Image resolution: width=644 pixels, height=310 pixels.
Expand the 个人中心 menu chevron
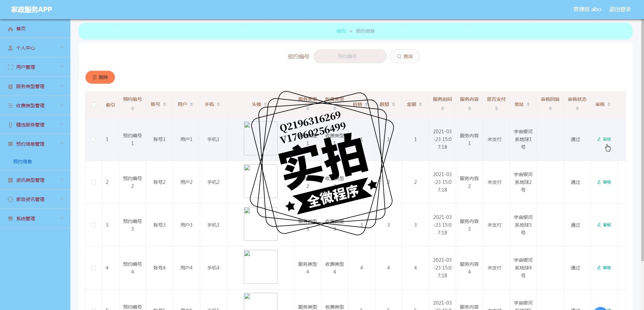[62, 48]
